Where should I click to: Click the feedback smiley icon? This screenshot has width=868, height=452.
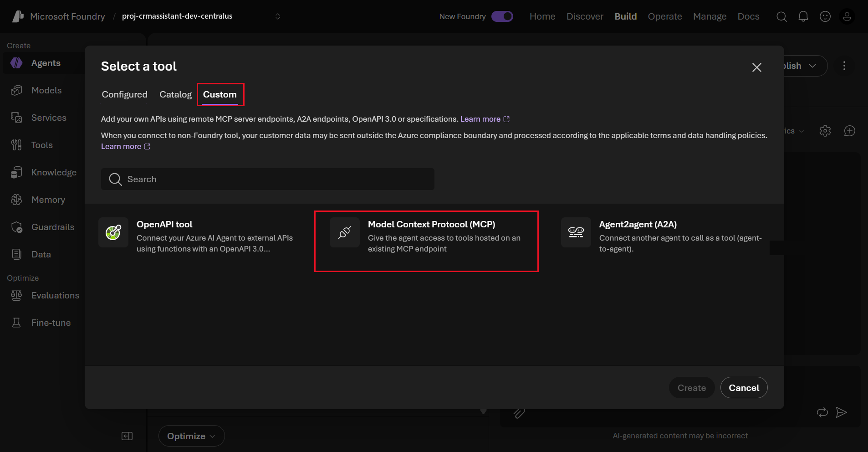click(825, 16)
